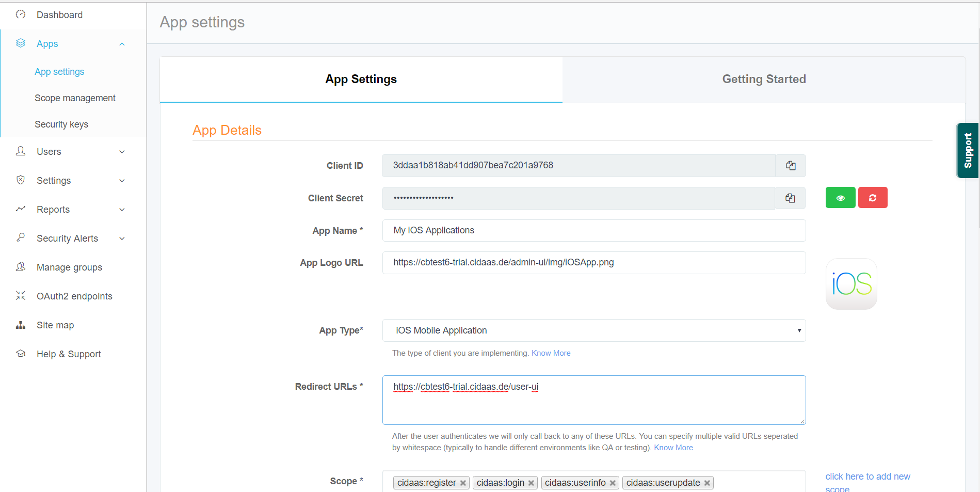Click the Scope tags input box
980x492 pixels.
tap(594, 482)
